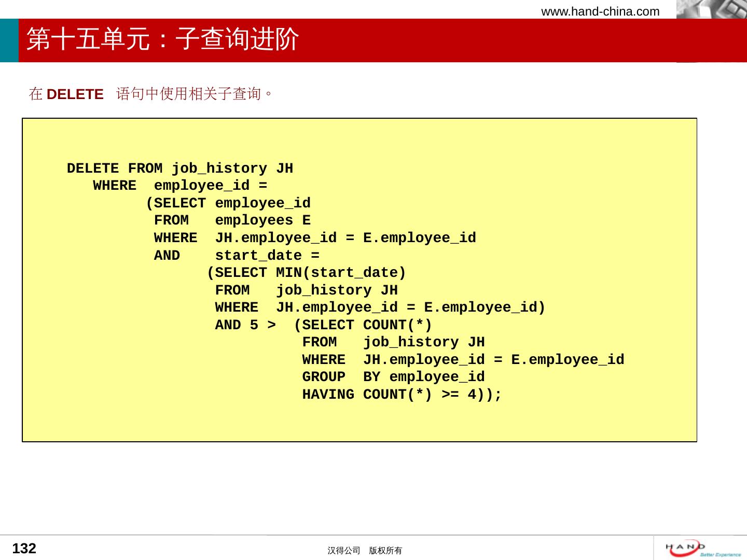The height and width of the screenshot is (560, 747).
Task: Select the slide title '第十五单元：子查询进阶'
Action: tap(162, 39)
